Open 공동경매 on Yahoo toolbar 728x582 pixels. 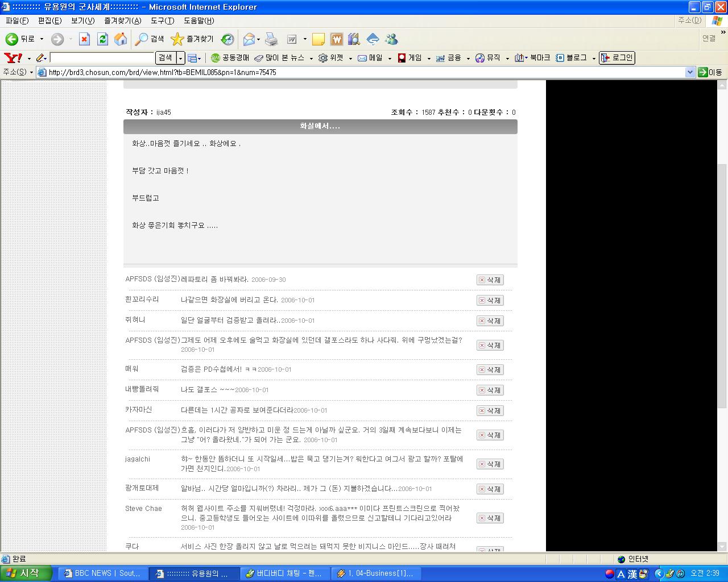tap(230, 58)
